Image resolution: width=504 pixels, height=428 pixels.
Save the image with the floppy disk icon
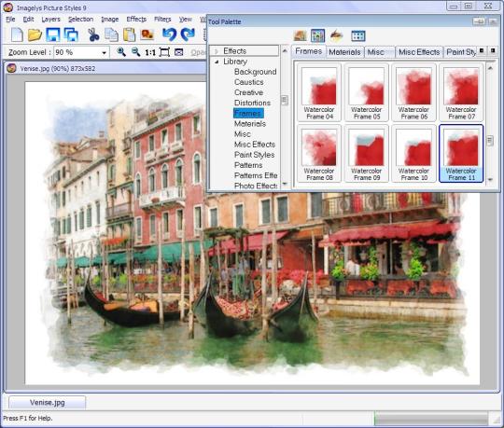click(x=52, y=35)
